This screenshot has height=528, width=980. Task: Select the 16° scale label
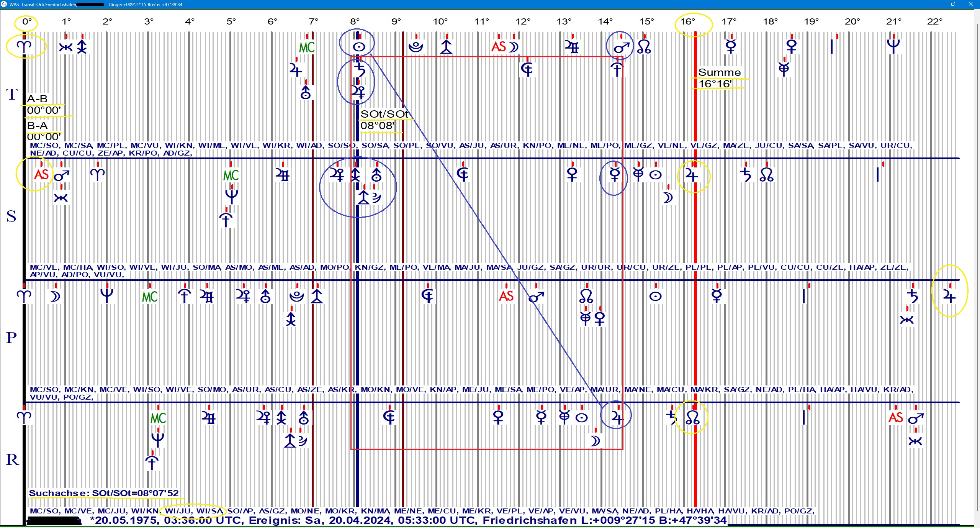(x=687, y=22)
